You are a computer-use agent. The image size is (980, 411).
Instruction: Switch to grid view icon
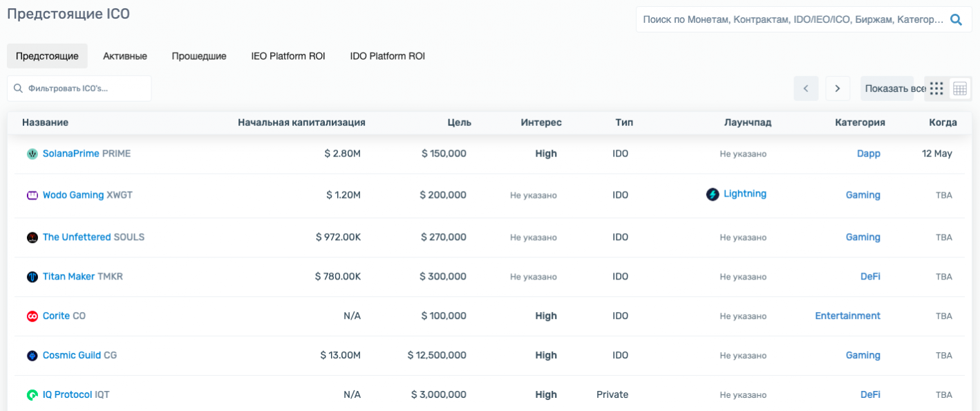[x=936, y=89]
